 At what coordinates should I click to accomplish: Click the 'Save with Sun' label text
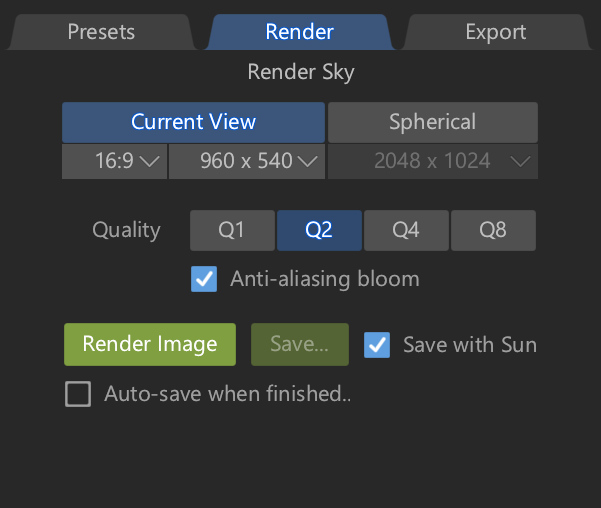pyautogui.click(x=469, y=345)
